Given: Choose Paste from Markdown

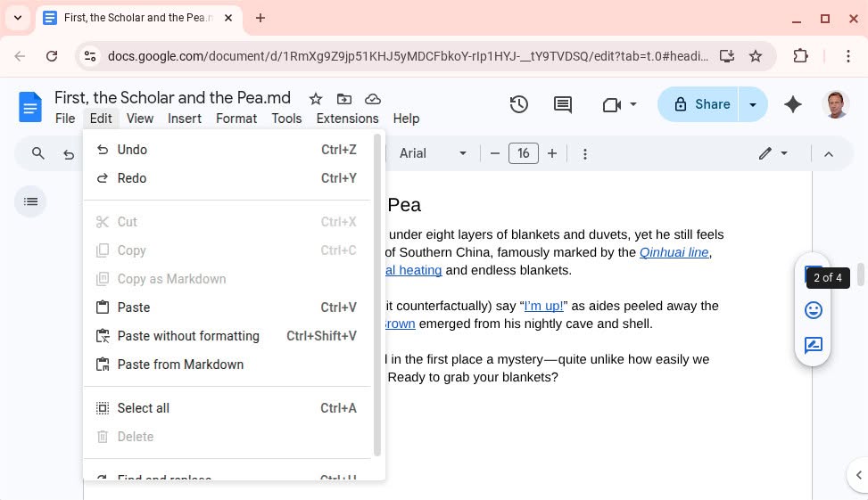Looking at the screenshot, I should click(227, 365).
